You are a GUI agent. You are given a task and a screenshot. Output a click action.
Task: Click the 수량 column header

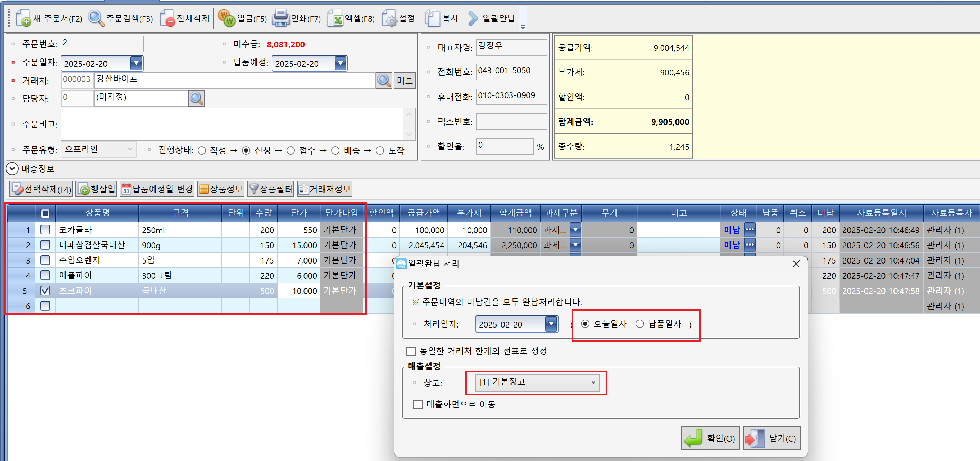(264, 213)
